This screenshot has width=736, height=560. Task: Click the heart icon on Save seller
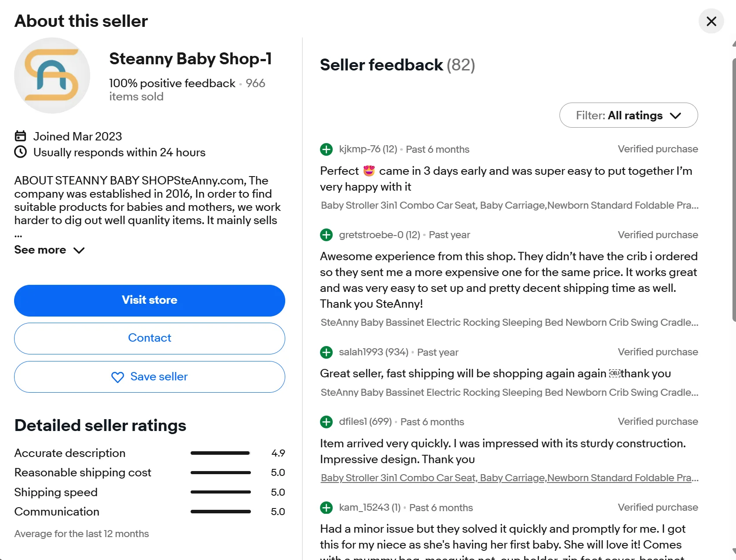point(118,377)
